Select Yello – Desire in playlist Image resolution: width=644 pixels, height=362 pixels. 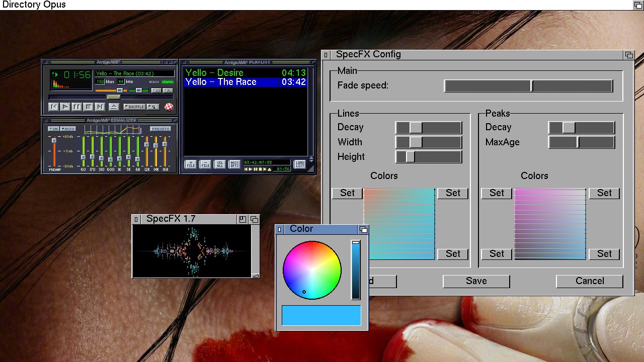point(246,73)
